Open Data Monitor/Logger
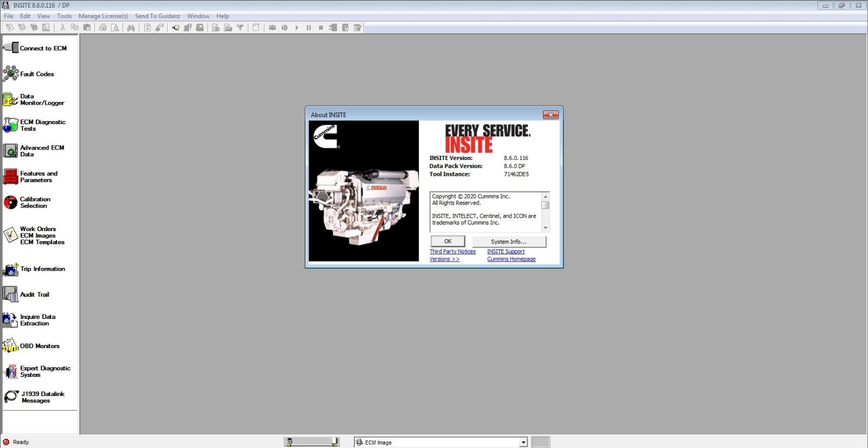The width and height of the screenshot is (868, 448). [x=34, y=100]
